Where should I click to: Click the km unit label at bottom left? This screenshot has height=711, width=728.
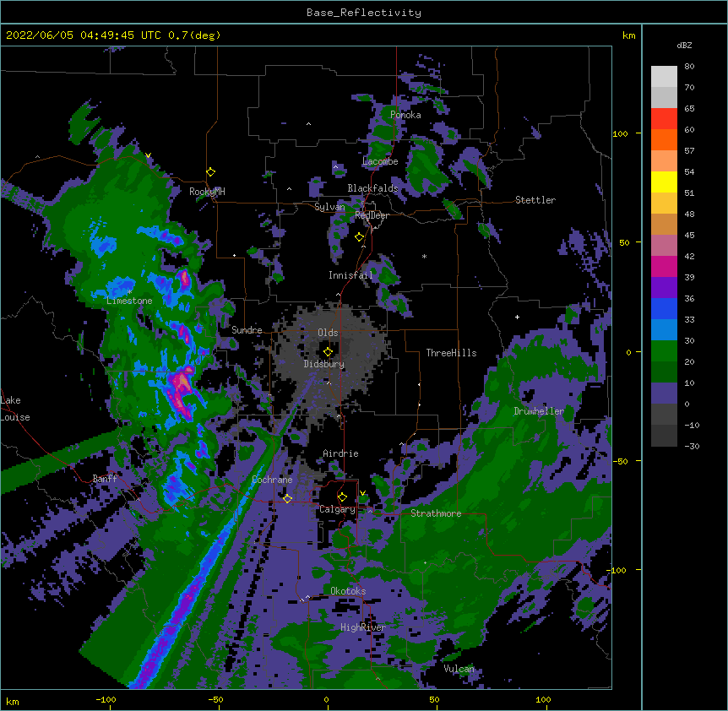(13, 702)
